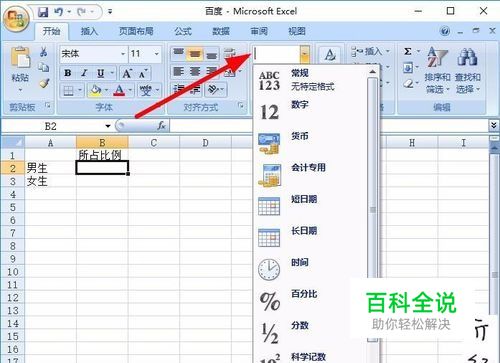Align text left
The height and width of the screenshot is (363, 500).
pyautogui.click(x=178, y=72)
